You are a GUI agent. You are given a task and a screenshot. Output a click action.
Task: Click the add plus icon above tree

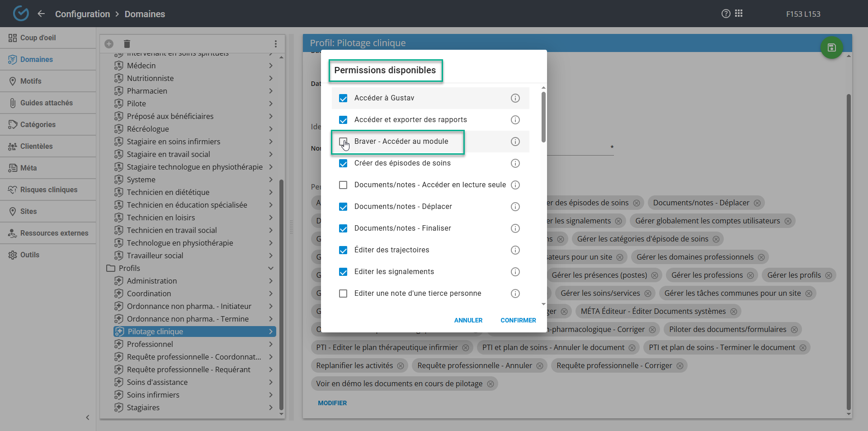point(109,44)
